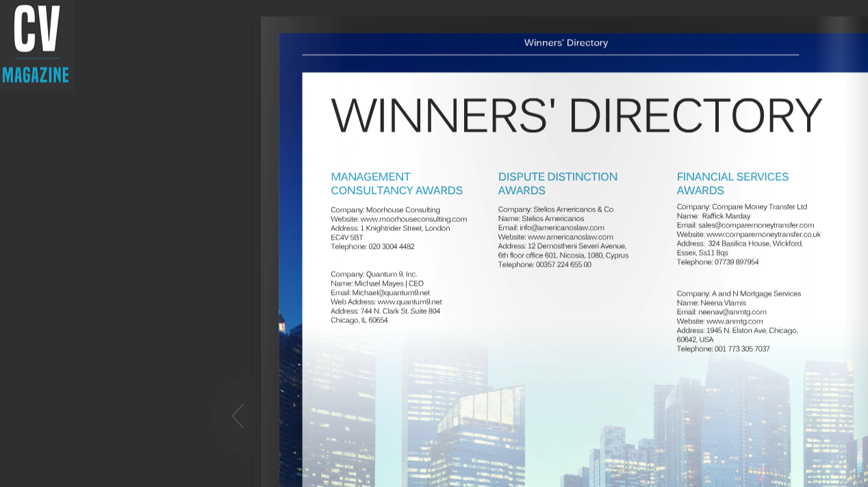Click 'Company: Quantum 9, Inc.' line
868x487 pixels.
pos(374,274)
